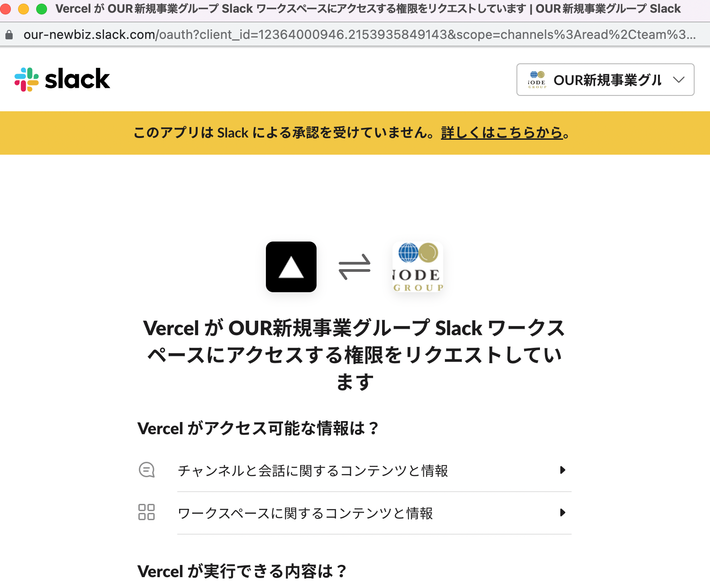Click the Vercel が実行できる内容は？ heading
This screenshot has width=710, height=588.
coord(242,571)
